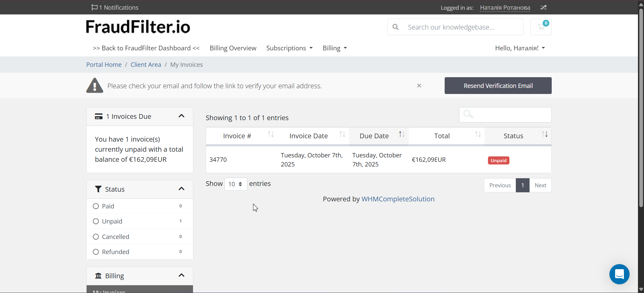The width and height of the screenshot is (644, 293).
Task: Expand the Billing navigation menu
Action: click(335, 48)
